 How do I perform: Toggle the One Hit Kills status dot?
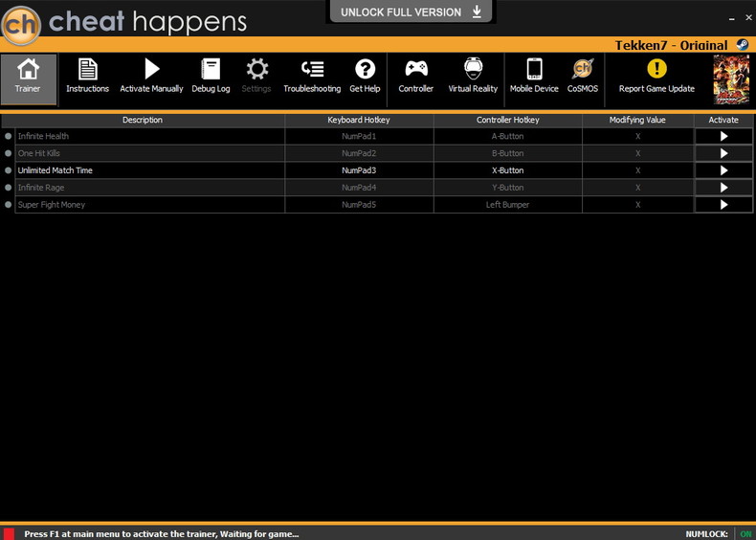8,153
